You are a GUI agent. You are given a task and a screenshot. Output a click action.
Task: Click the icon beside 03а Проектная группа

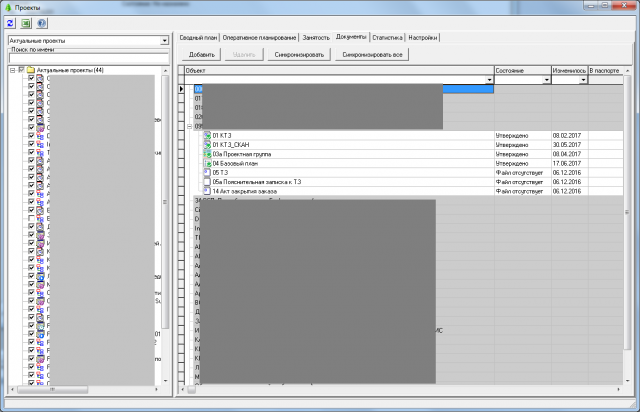coord(207,154)
